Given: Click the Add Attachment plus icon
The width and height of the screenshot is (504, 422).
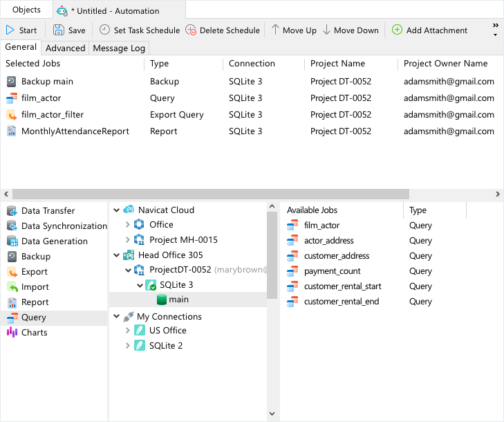Looking at the screenshot, I should tap(397, 30).
